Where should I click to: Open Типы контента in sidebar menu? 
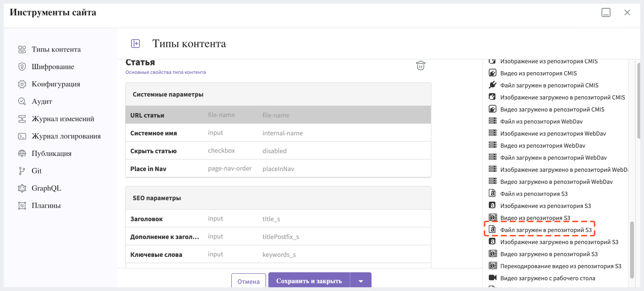pos(56,49)
